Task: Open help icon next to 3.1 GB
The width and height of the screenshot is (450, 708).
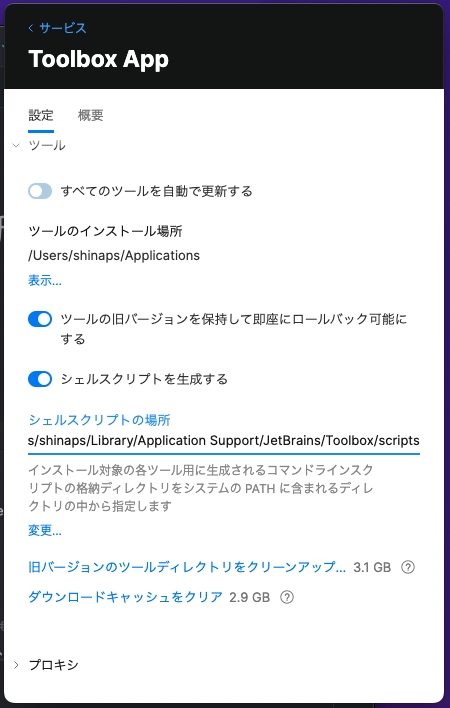Action: point(408,567)
